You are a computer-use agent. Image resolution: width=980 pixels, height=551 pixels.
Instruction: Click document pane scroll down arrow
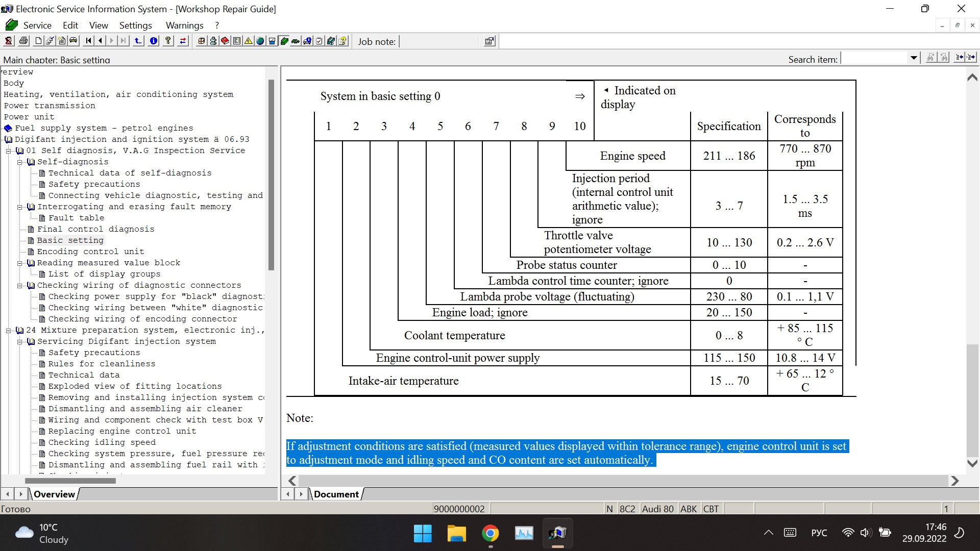click(972, 463)
